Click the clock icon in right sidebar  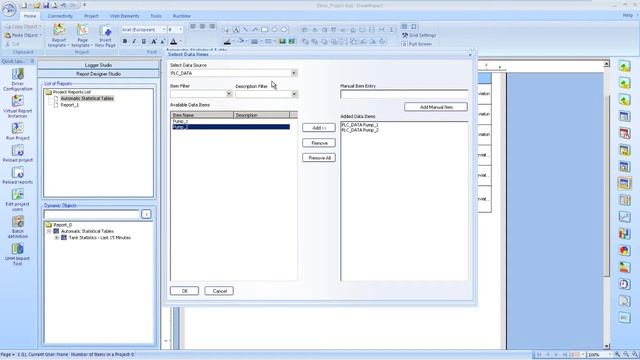tap(624, 284)
